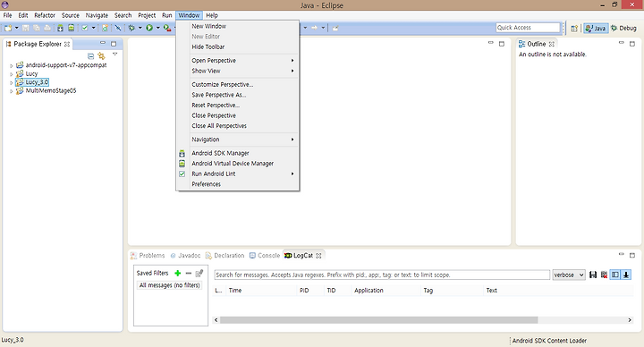Click the New wizard toolbar icon

click(8, 28)
